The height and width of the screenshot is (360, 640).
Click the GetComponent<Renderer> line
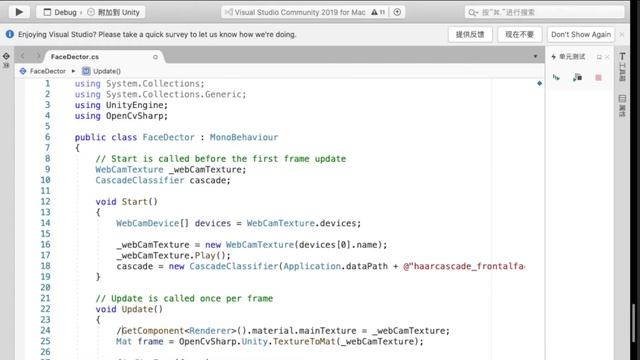click(283, 331)
